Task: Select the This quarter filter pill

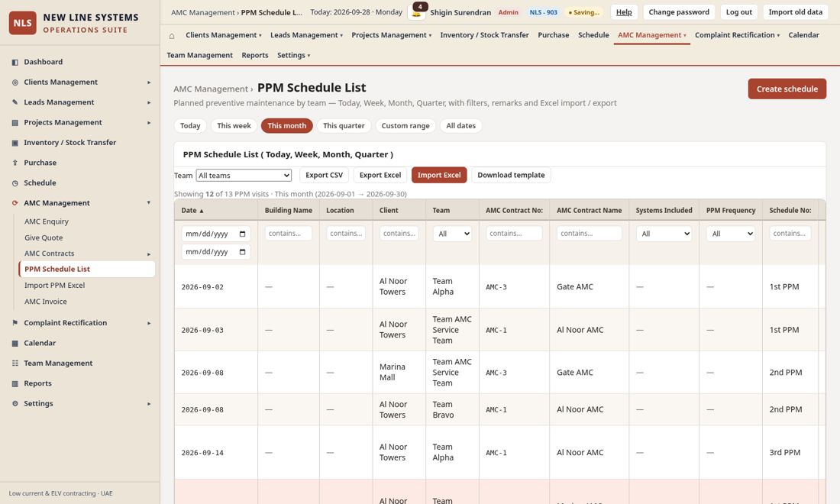Action: (x=344, y=126)
